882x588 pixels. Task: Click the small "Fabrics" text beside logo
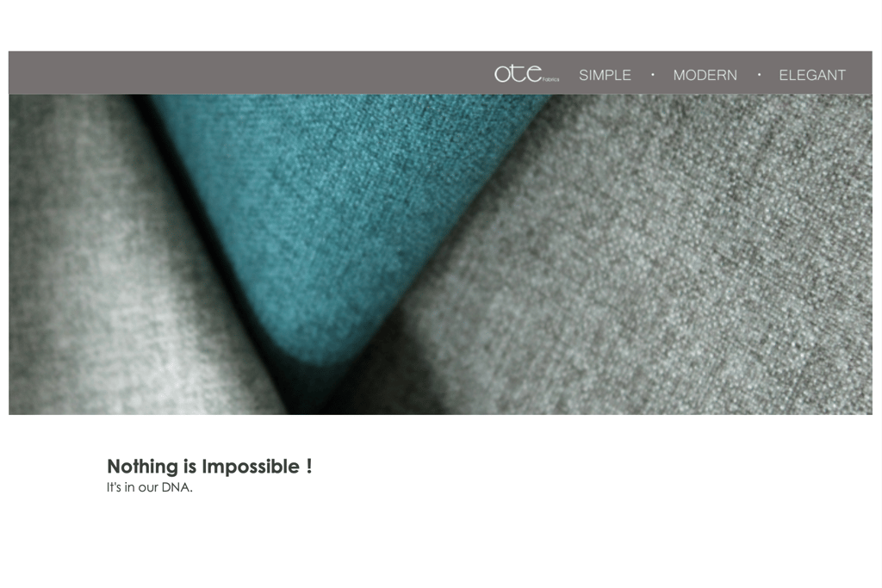point(550,80)
